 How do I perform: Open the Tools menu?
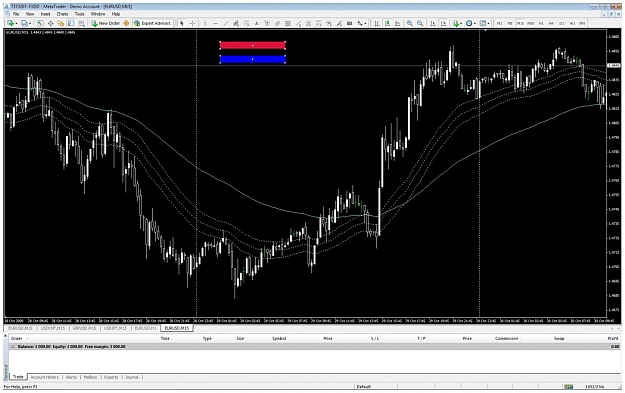[x=79, y=14]
